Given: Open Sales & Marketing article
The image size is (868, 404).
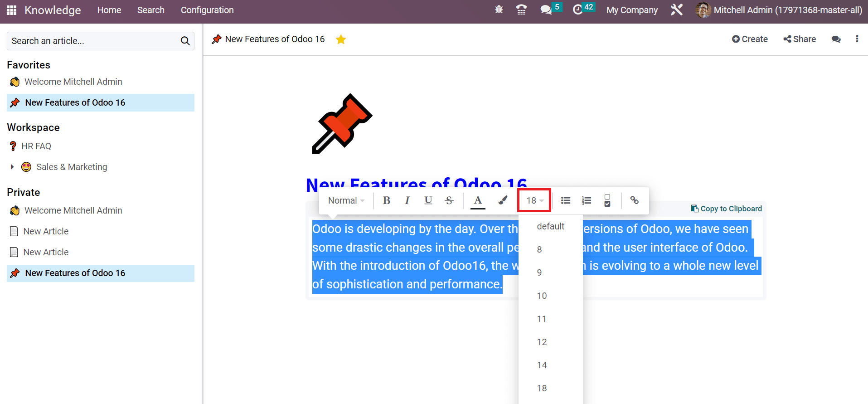Looking at the screenshot, I should coord(72,167).
